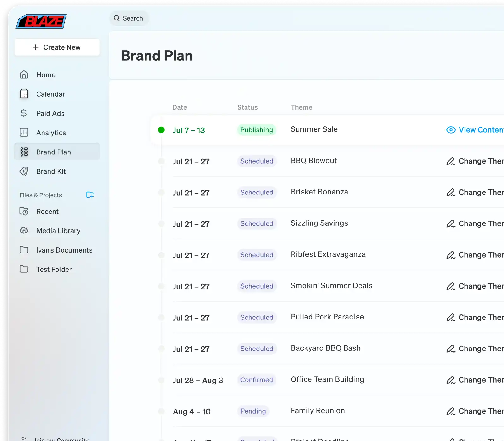The image size is (504, 441).
Task: Open the Calendar menu item
Action: point(57,94)
